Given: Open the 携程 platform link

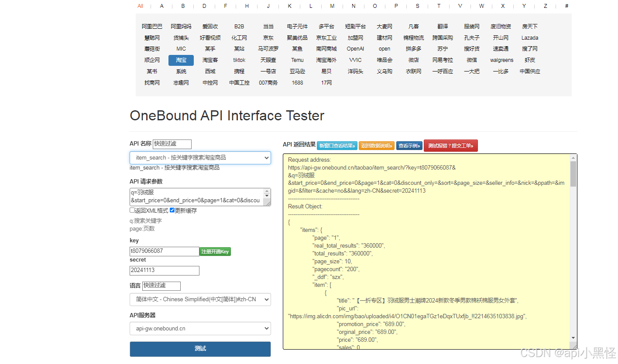Looking at the screenshot, I should coord(239,71).
